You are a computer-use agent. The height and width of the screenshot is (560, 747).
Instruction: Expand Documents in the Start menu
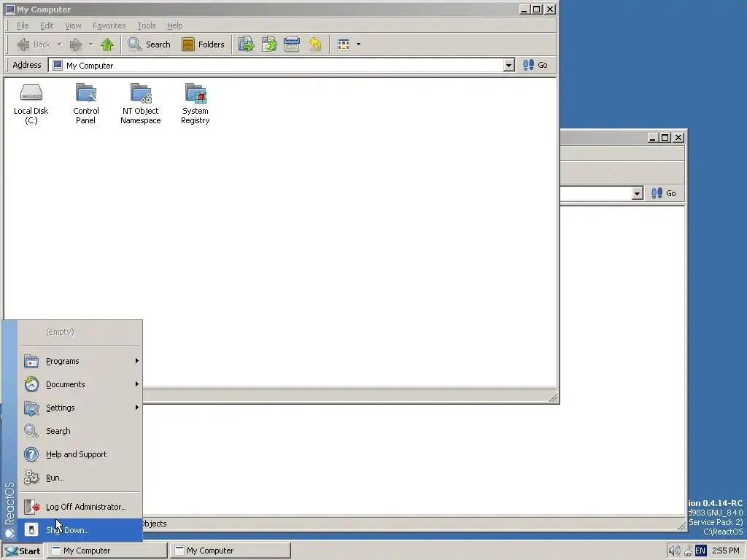(80, 384)
